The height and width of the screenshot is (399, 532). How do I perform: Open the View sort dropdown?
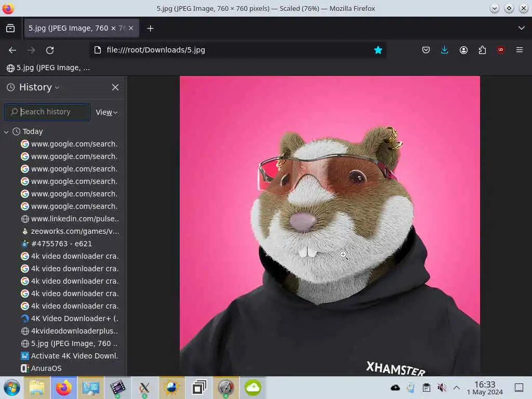[x=107, y=112]
